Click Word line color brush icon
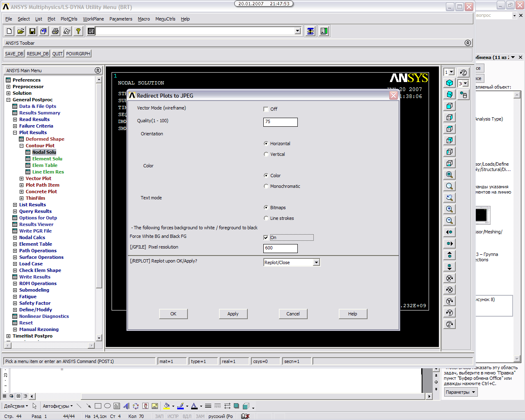Screen dimensions: 525x420 (x=180, y=406)
